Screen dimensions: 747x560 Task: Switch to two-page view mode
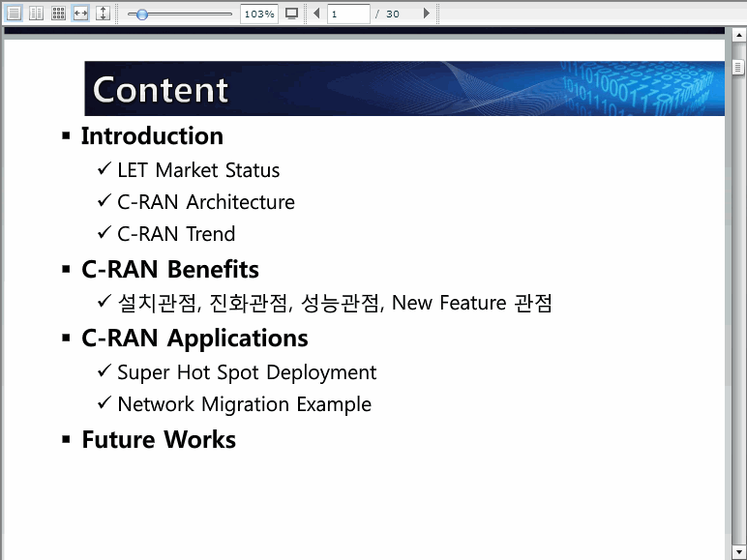[x=36, y=14]
